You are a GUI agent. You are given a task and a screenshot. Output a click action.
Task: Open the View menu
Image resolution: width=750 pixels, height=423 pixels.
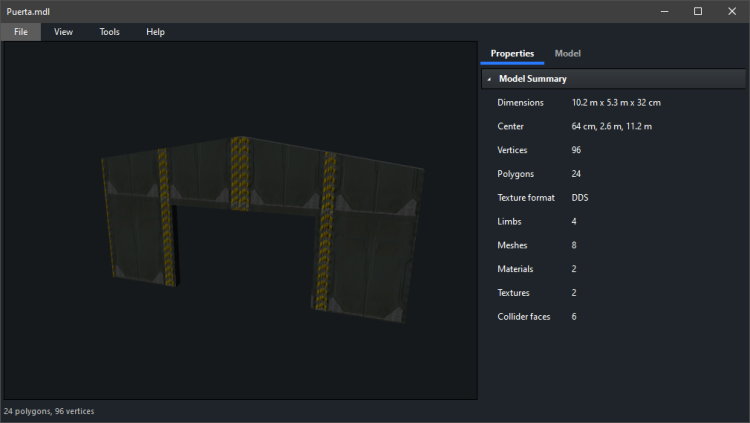point(63,32)
